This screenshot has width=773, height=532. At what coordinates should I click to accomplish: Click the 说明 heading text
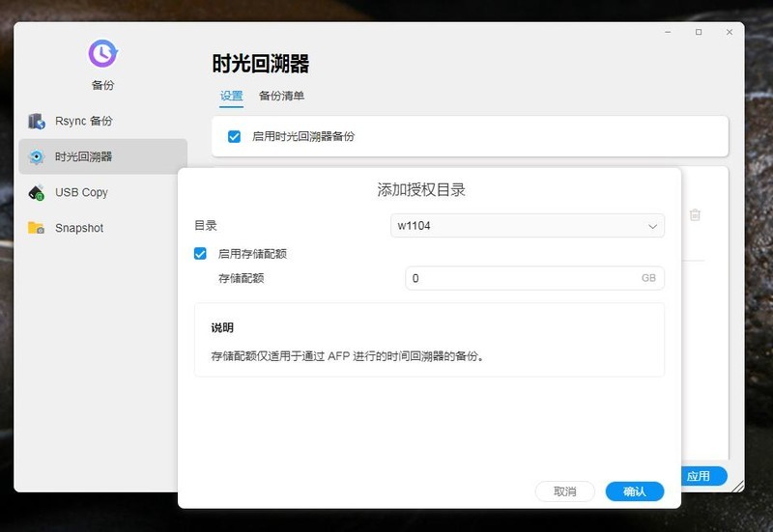point(222,327)
